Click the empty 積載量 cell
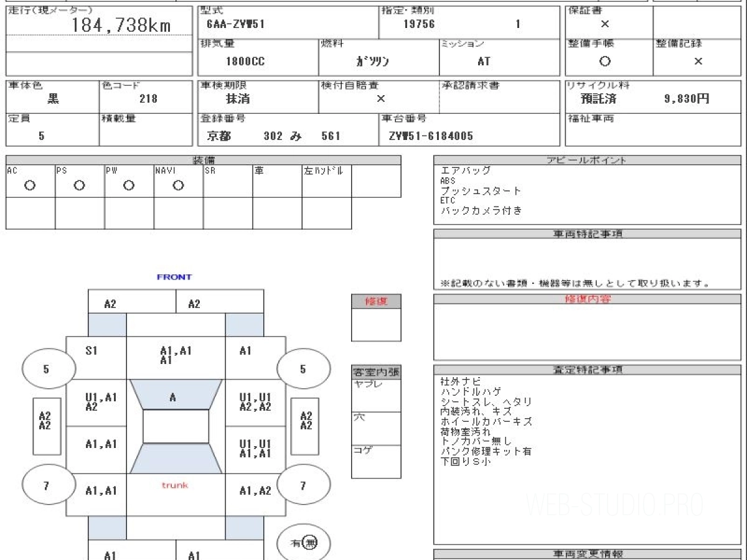The height and width of the screenshot is (560, 747). 146,129
